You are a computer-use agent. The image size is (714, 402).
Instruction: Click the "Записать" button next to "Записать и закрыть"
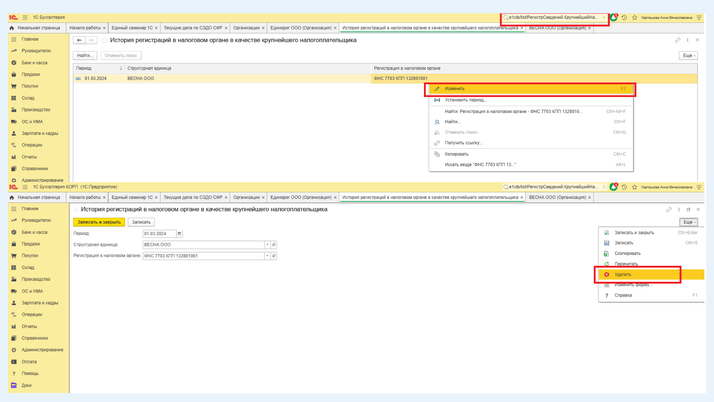[x=141, y=222]
